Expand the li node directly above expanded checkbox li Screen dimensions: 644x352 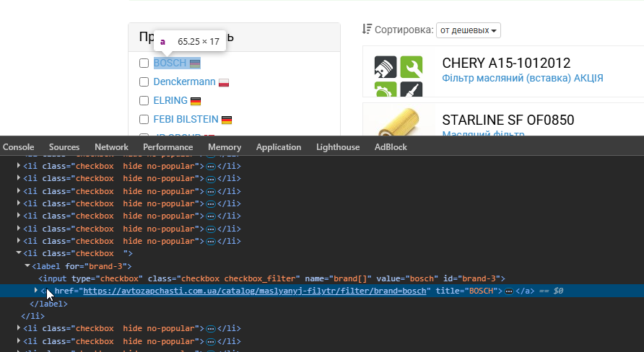pyautogui.click(x=19, y=240)
